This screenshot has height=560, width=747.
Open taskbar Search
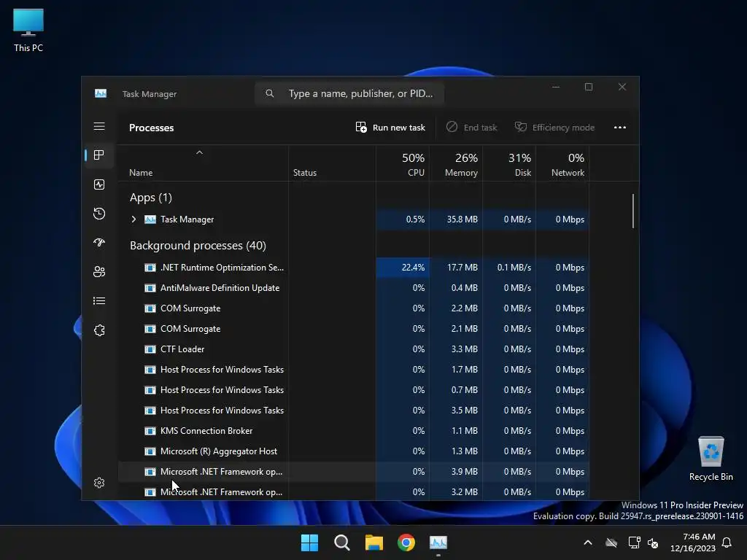click(x=342, y=542)
